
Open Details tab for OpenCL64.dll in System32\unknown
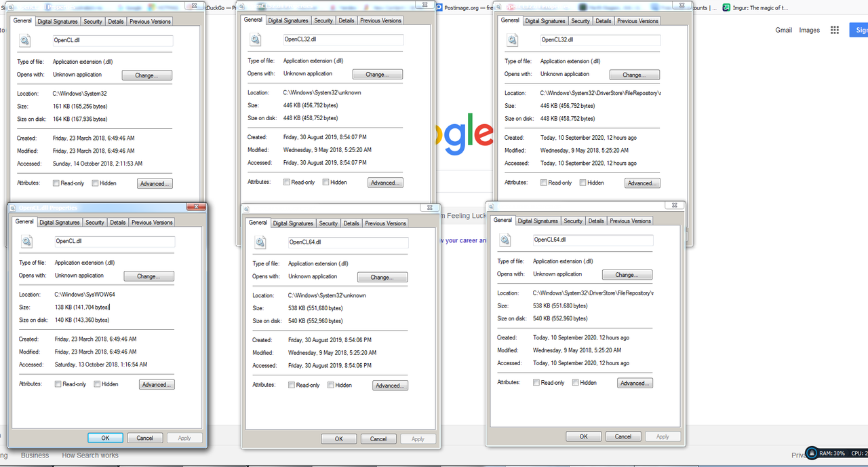[x=351, y=223]
